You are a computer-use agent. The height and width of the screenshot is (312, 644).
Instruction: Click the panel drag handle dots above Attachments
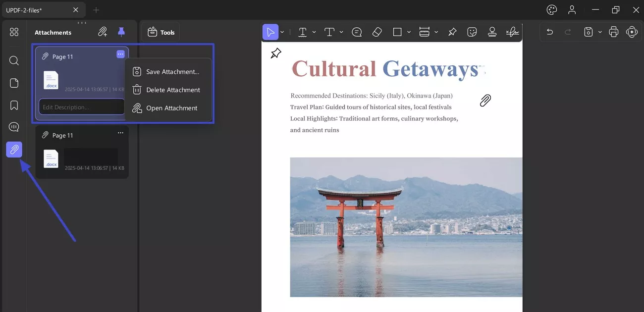(82, 23)
